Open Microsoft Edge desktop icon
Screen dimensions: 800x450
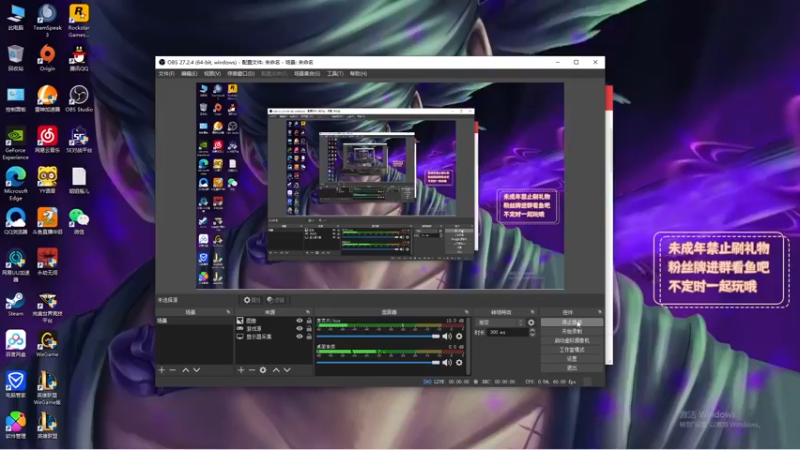pyautogui.click(x=15, y=184)
